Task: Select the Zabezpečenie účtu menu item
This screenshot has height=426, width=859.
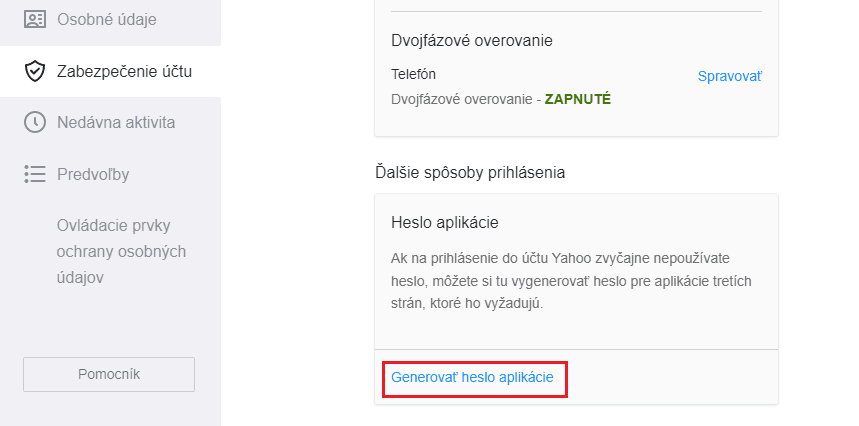Action: click(124, 71)
